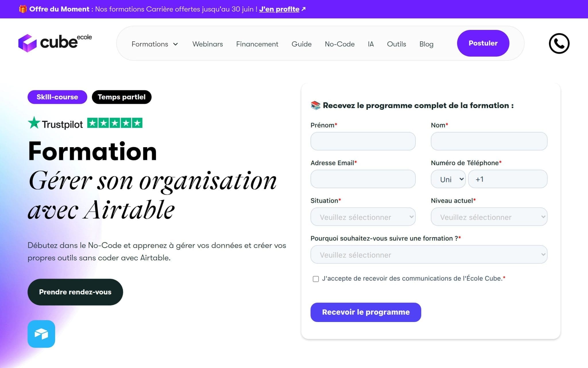The image size is (588, 368).
Task: Open the No-Code menu item
Action: (x=340, y=44)
